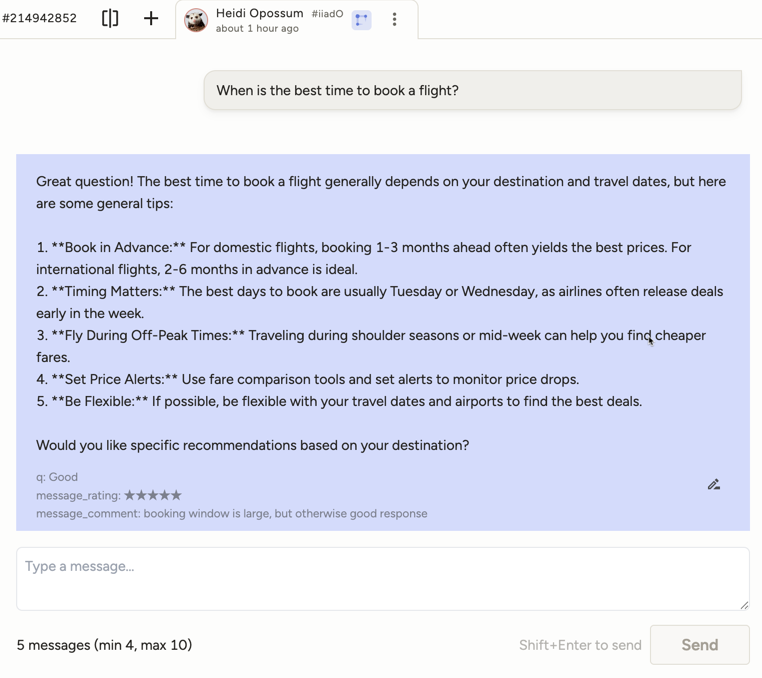Set message rating to fifth star
The width and height of the screenshot is (762, 678).
click(176, 495)
